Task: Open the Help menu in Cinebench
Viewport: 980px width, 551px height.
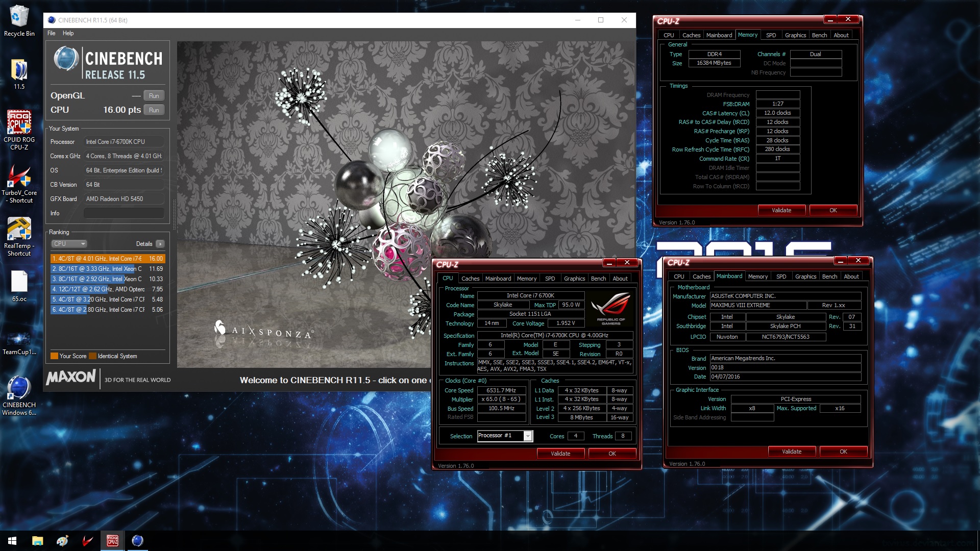Action: pyautogui.click(x=68, y=33)
